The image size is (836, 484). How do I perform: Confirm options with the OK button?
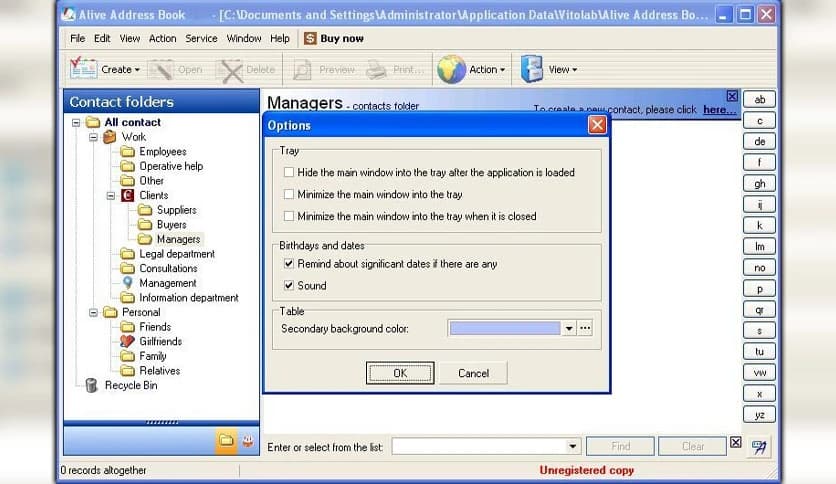point(400,373)
